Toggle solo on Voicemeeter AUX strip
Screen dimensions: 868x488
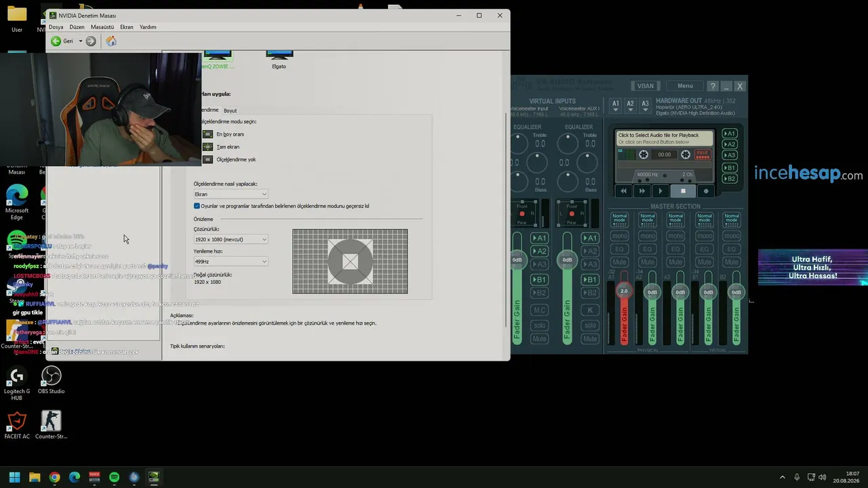click(x=590, y=325)
